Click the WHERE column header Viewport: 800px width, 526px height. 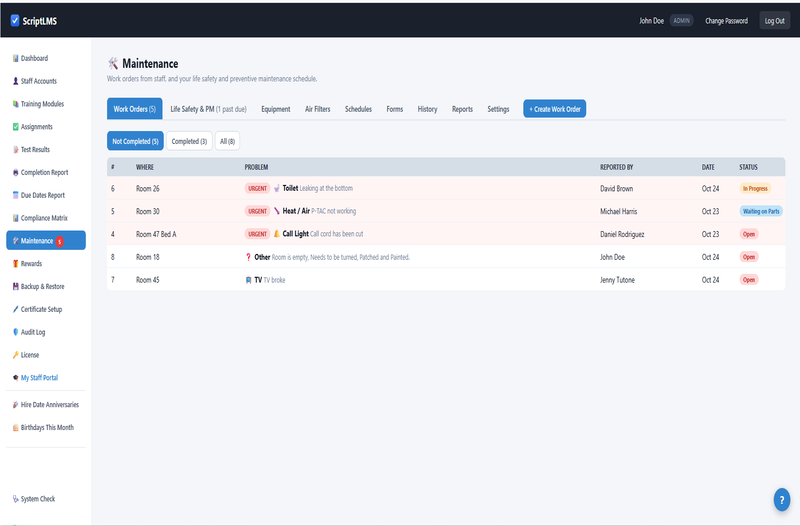145,167
